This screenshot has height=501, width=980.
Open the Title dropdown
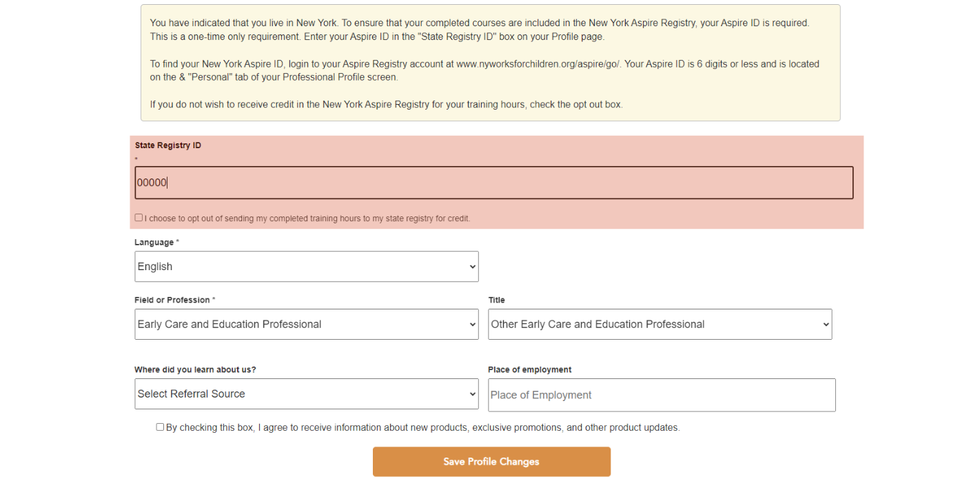coord(660,325)
